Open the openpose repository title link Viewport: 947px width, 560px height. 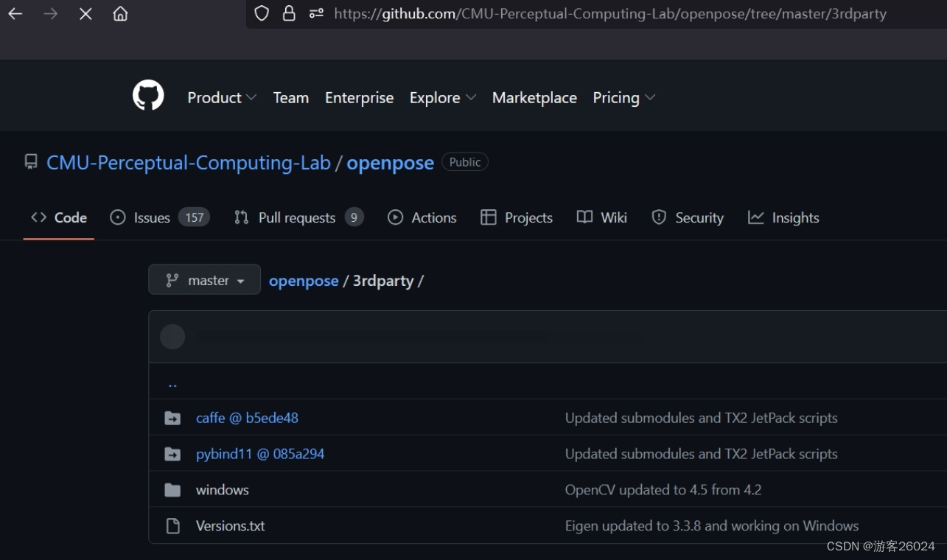click(x=390, y=163)
